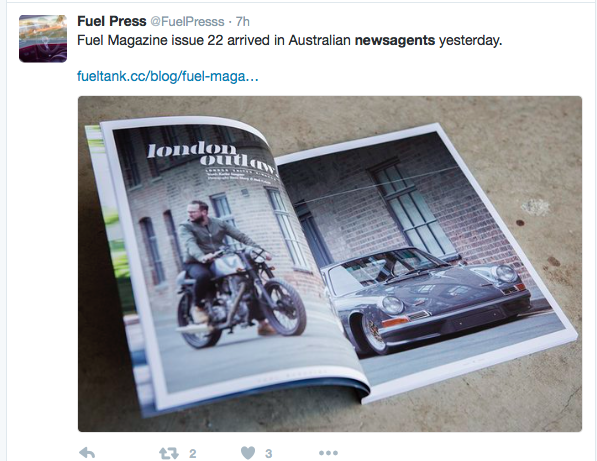
Task: Click the grey Porsche in the magazine photo
Action: [426, 297]
